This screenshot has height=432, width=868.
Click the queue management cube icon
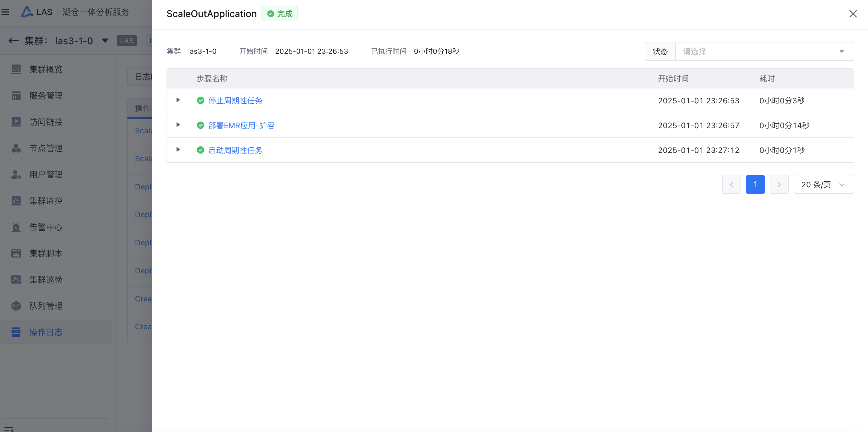16,306
